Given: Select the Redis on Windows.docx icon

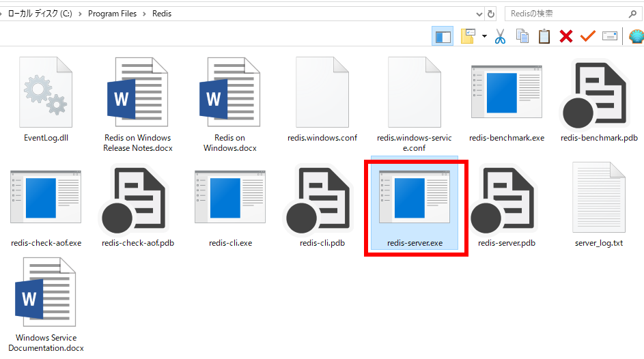Looking at the screenshot, I should (x=230, y=92).
